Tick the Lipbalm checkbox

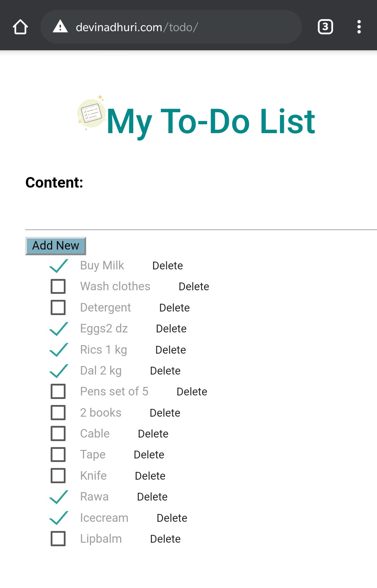[58, 539]
